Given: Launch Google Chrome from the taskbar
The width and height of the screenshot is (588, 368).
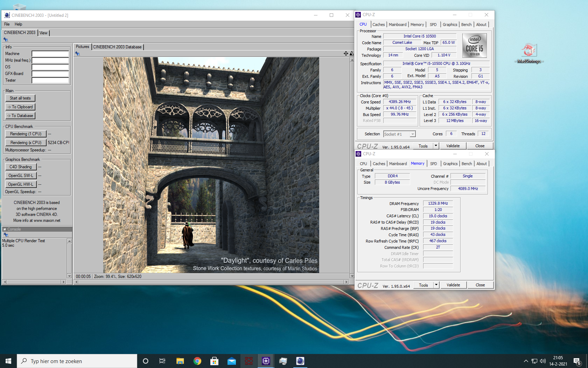Looking at the screenshot, I should [197, 361].
